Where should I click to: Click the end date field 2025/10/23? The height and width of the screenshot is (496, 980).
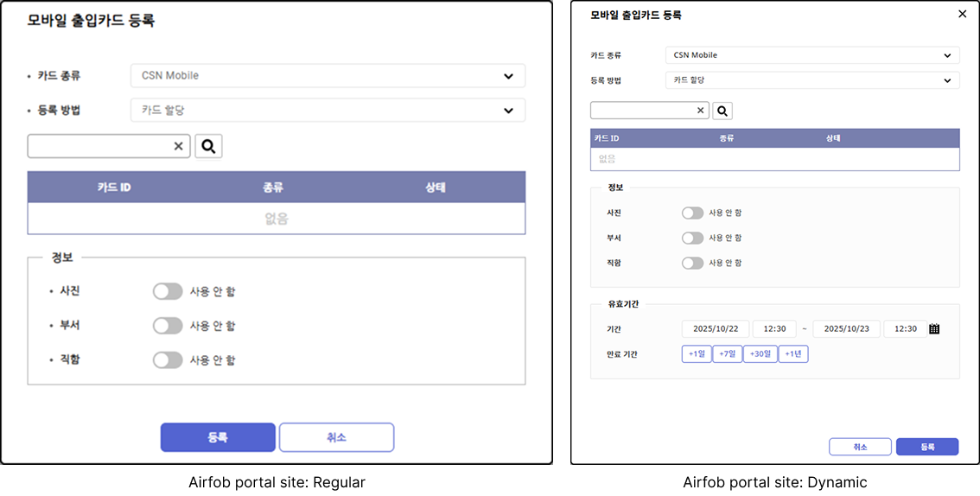(846, 329)
